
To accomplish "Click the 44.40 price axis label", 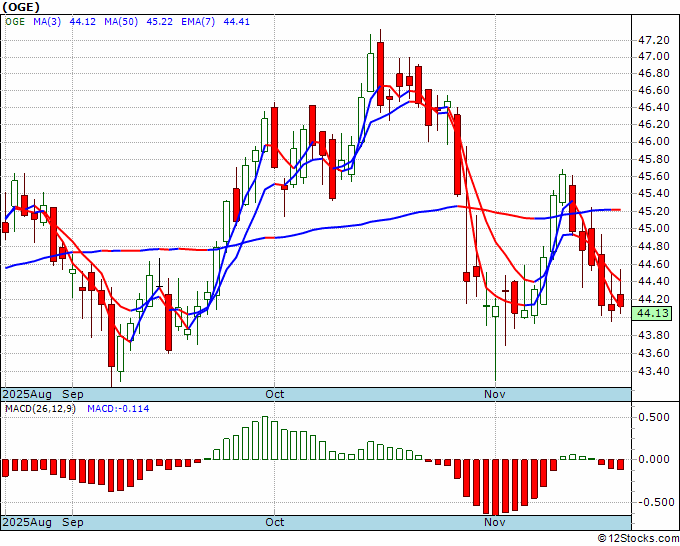I will click(654, 281).
